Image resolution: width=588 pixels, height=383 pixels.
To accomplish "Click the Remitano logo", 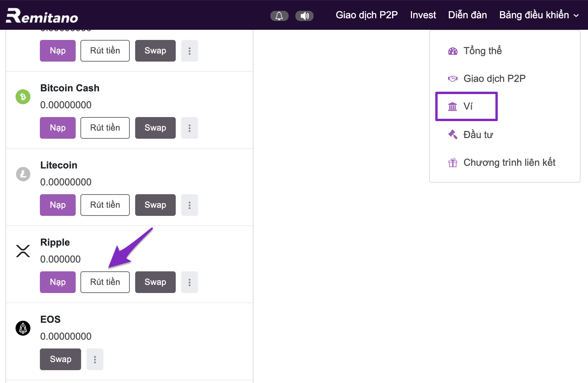I will (42, 16).
